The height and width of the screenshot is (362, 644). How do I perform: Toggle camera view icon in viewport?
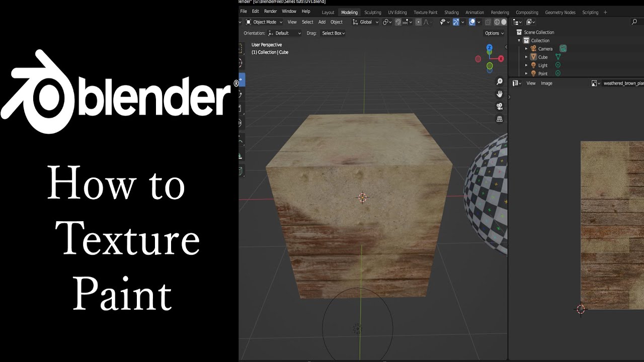point(500,107)
